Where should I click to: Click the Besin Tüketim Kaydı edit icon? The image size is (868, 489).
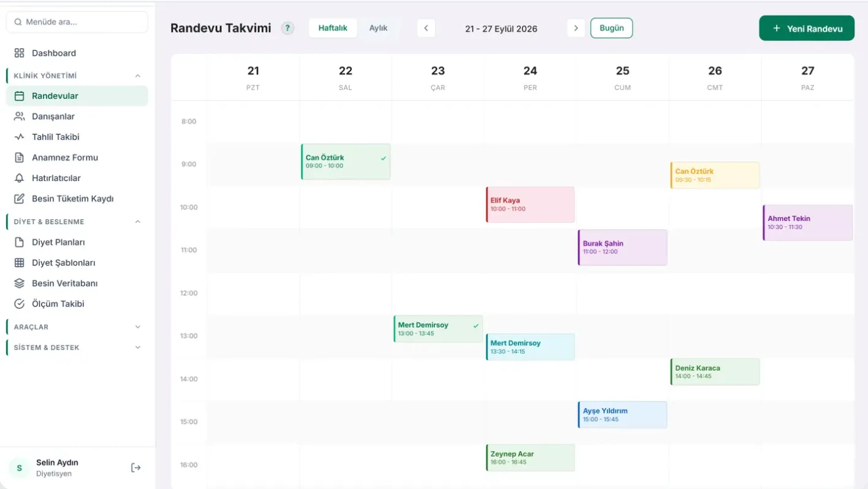(20, 199)
